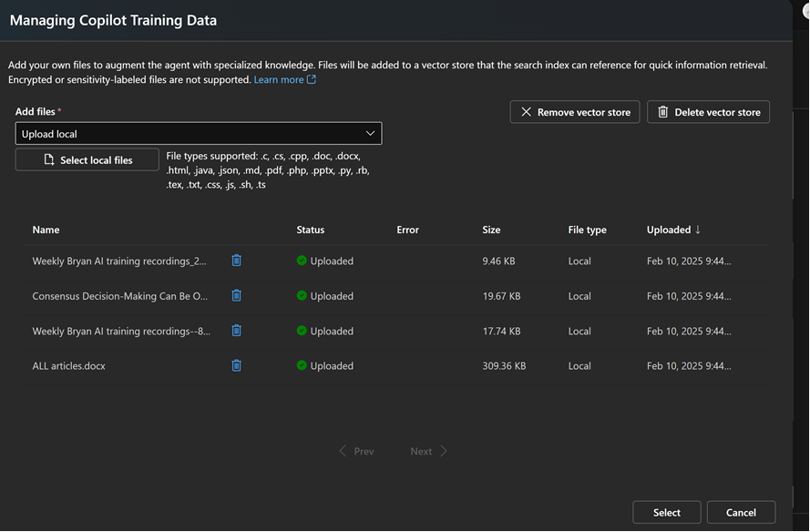810x532 pixels.
Task: Click trash icon for Consensus Decision-Making file
Action: click(x=237, y=295)
